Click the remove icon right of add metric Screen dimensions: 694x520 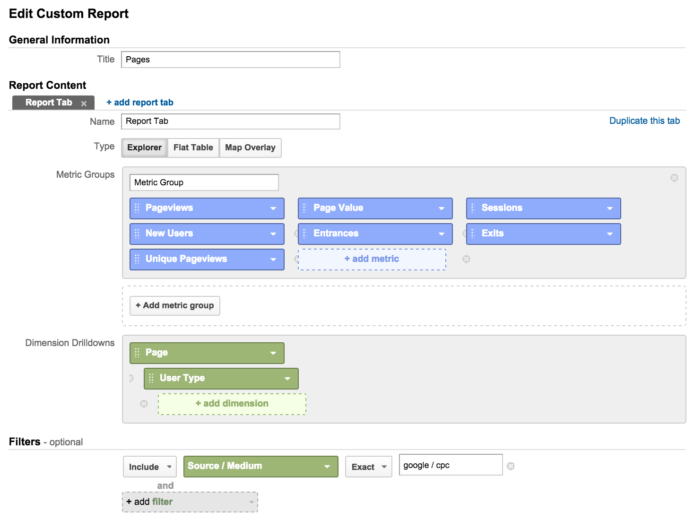466,259
